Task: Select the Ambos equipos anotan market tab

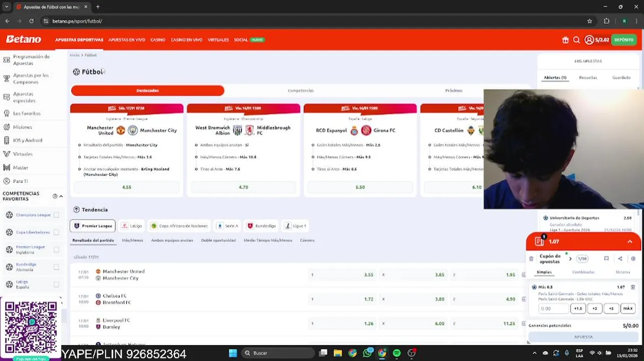Action: tap(172, 240)
